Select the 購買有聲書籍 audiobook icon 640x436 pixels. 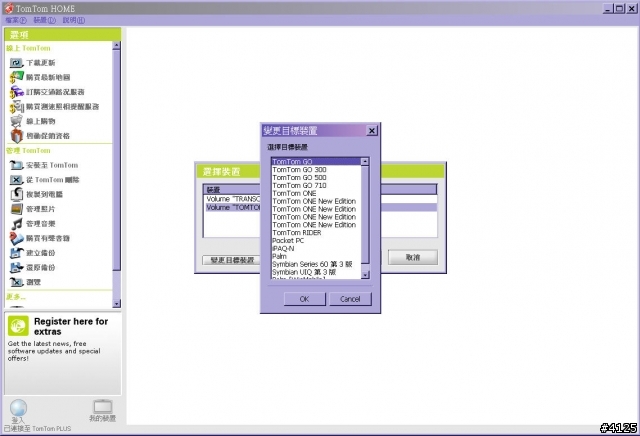click(16, 238)
